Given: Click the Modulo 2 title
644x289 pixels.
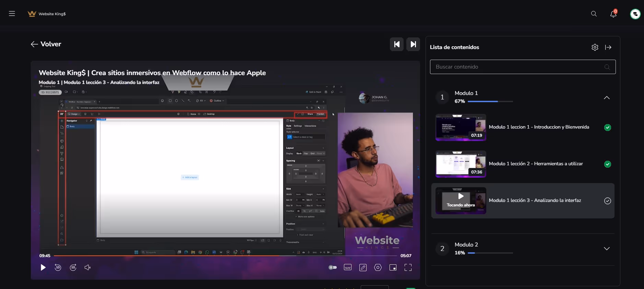Looking at the screenshot, I should pos(466,245).
